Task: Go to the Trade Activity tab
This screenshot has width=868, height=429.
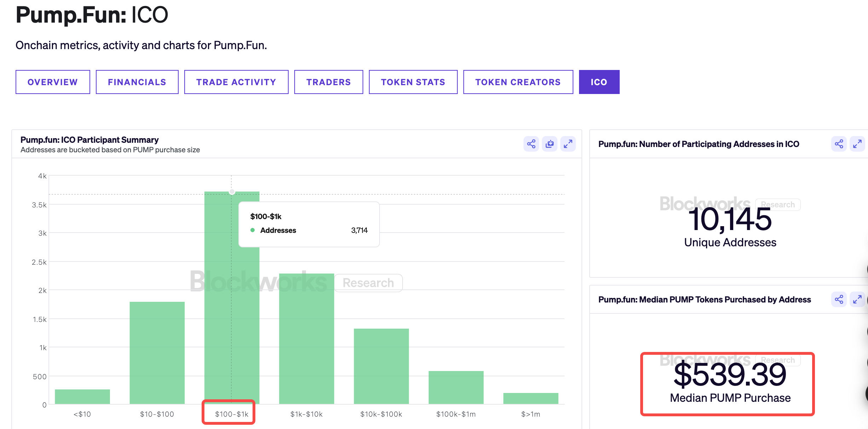Action: [x=236, y=82]
